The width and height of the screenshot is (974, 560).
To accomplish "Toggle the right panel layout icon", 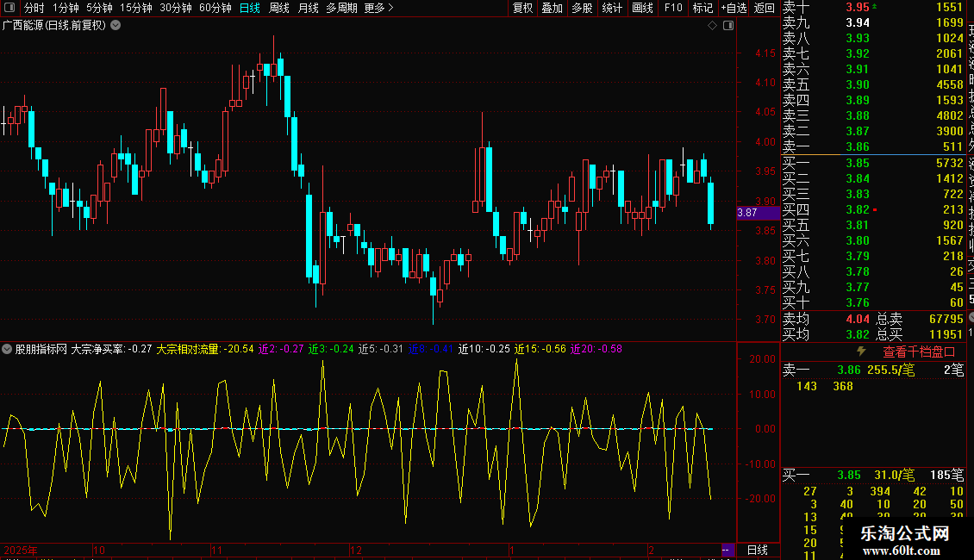I will [728, 26].
